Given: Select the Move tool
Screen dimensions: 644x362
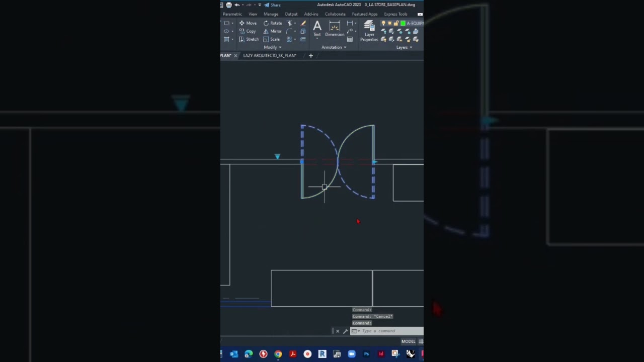Looking at the screenshot, I should click(x=248, y=23).
